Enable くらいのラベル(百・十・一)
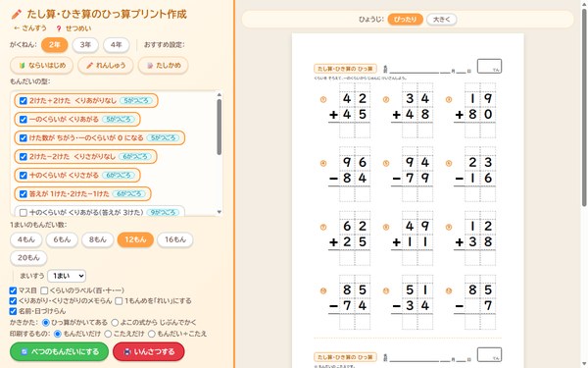The width and height of the screenshot is (588, 368). pyautogui.click(x=44, y=290)
